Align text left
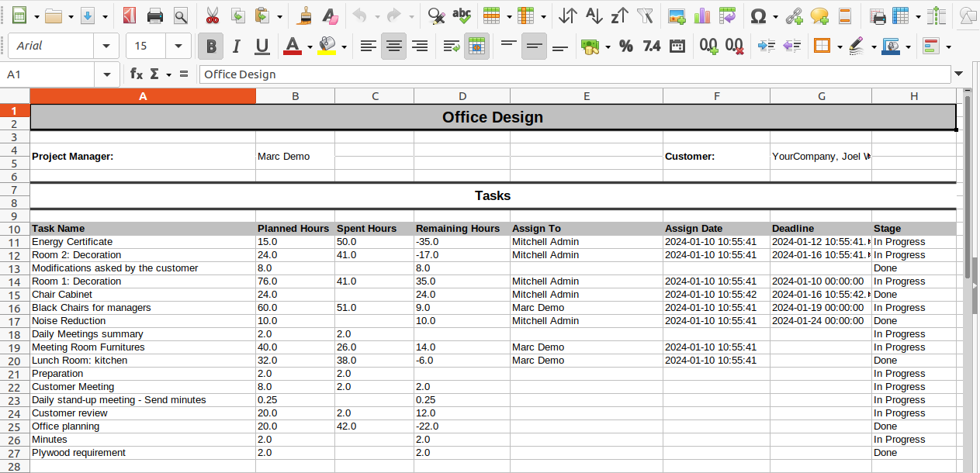 pos(369,47)
